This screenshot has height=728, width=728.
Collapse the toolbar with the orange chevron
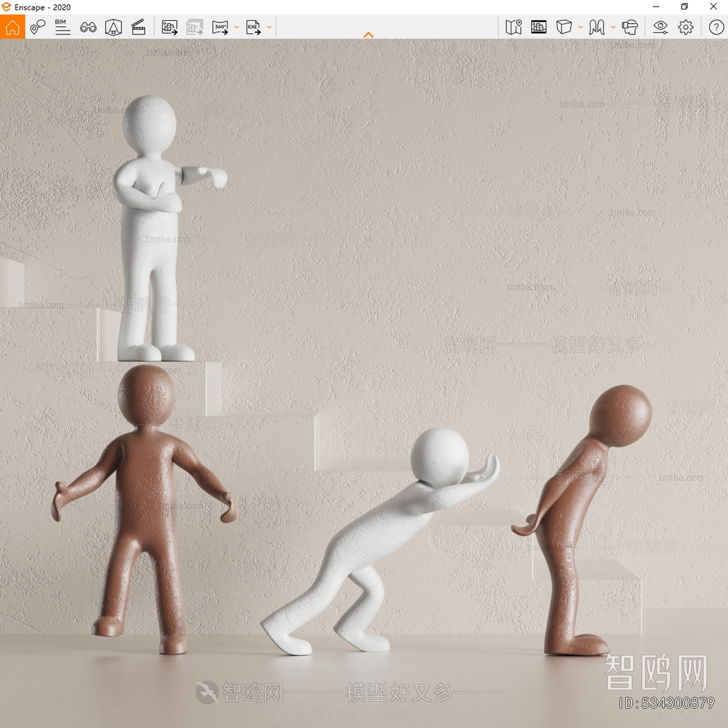pos(369,35)
